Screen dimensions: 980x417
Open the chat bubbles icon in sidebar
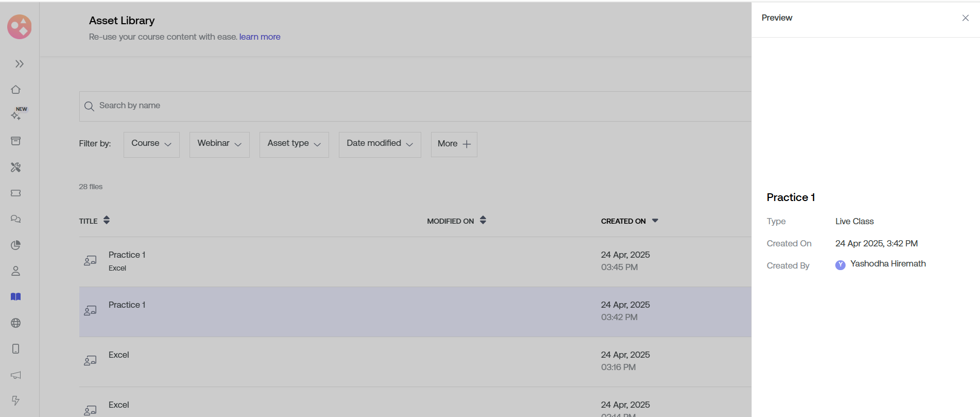pos(16,219)
